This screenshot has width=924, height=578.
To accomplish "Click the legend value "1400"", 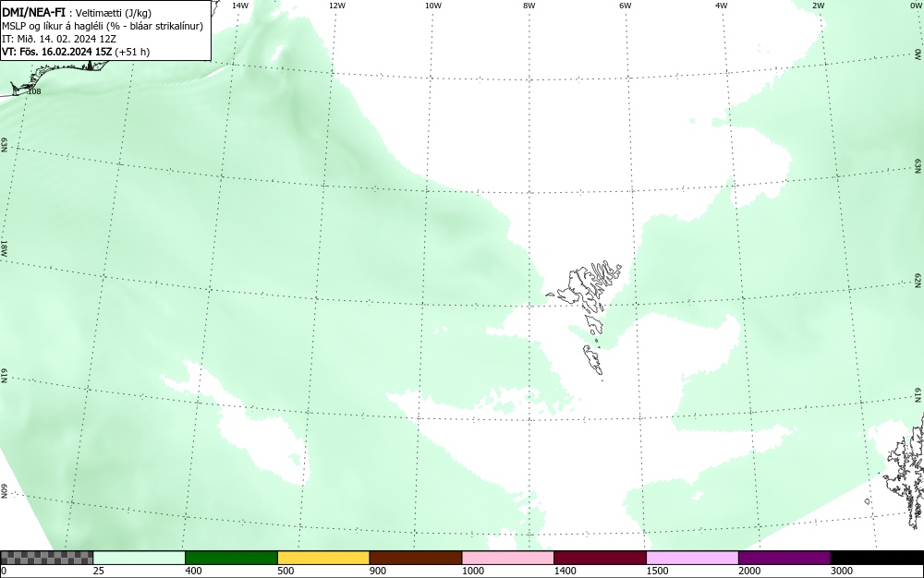I will click(565, 571).
